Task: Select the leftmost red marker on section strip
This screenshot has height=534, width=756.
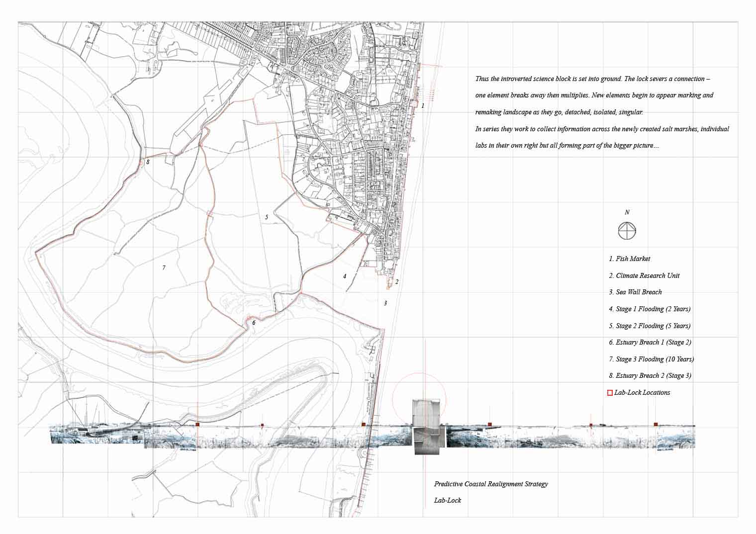Action: pos(197,425)
